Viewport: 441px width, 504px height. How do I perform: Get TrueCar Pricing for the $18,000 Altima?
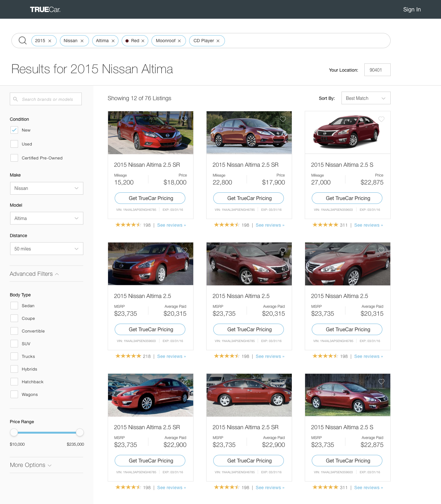pos(150,198)
